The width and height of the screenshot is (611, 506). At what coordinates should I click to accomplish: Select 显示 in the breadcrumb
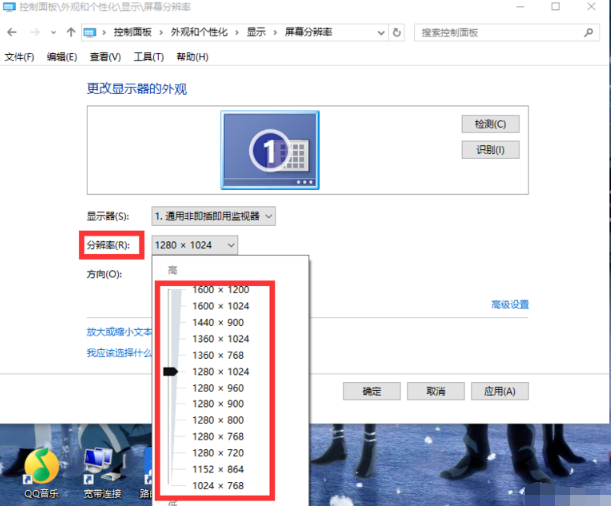(256, 32)
